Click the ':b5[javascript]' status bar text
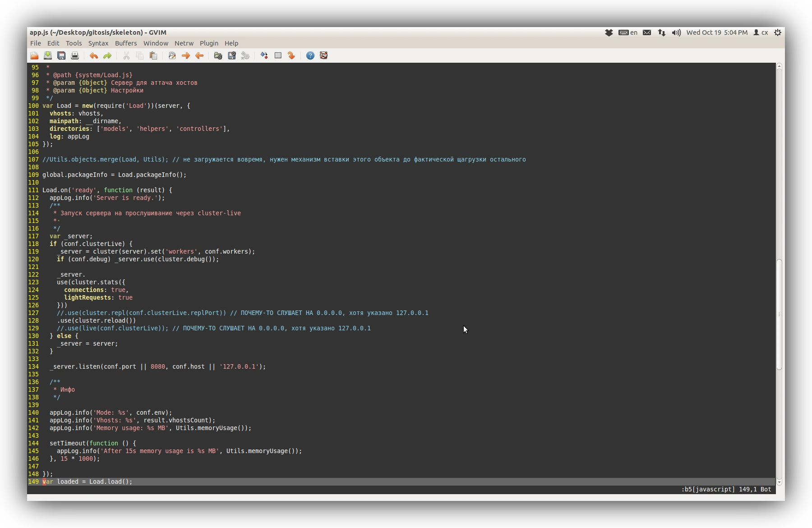The height and width of the screenshot is (528, 812). point(708,489)
